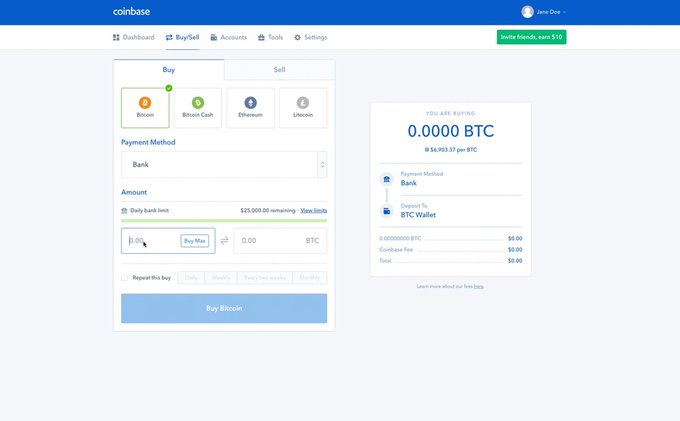Click the 0.0000 BTC summary amount
Viewport: 680px width, 421px height.
[451, 131]
